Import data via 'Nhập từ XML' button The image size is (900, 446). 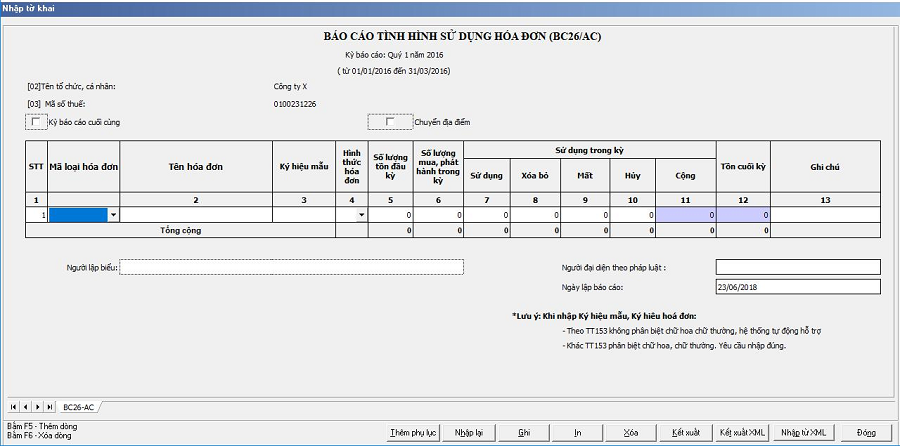804,432
